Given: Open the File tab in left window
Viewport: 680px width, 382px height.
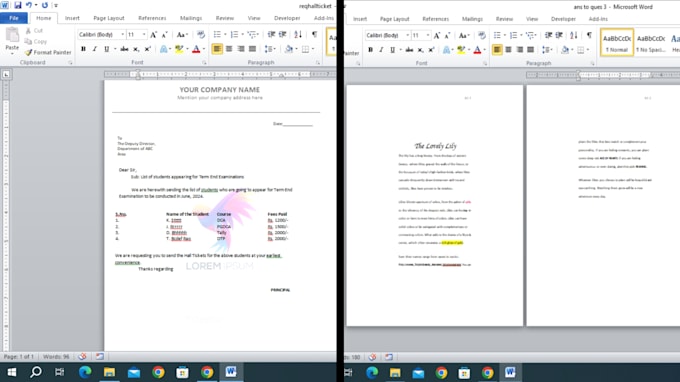Looking at the screenshot, I should point(14,18).
